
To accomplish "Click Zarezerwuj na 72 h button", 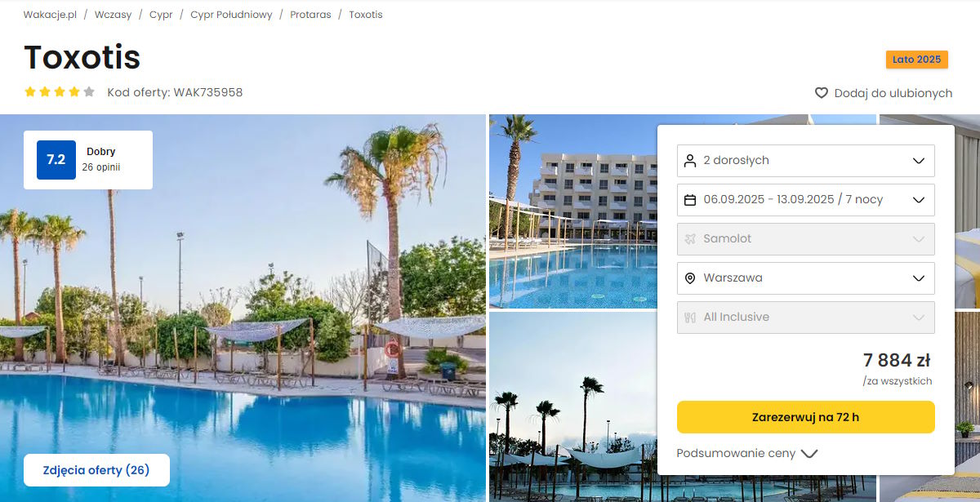I will (806, 417).
